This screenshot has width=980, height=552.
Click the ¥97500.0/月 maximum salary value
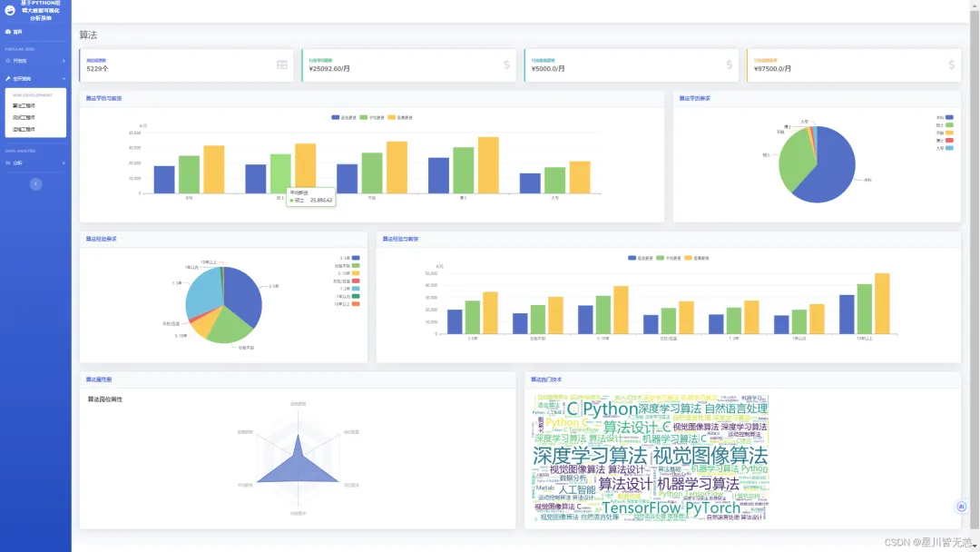[x=772, y=69]
